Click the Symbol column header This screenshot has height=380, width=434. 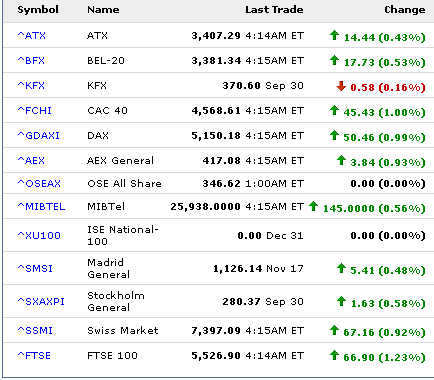pos(38,10)
